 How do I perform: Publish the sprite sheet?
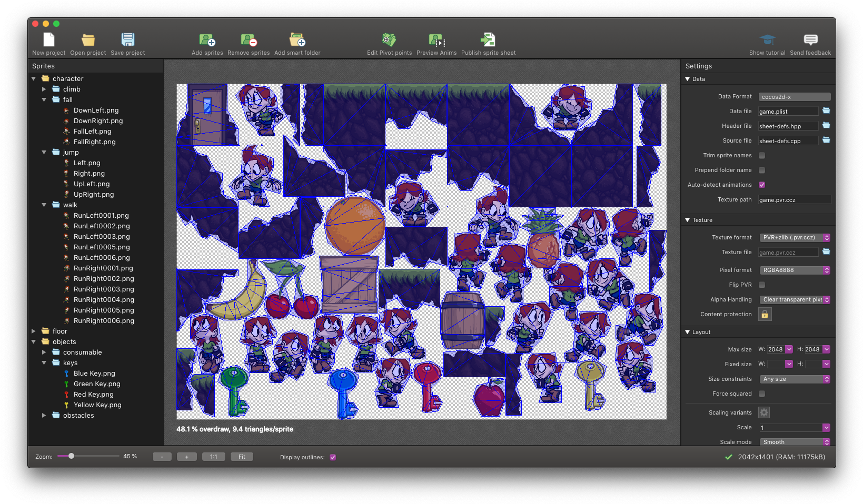click(487, 39)
